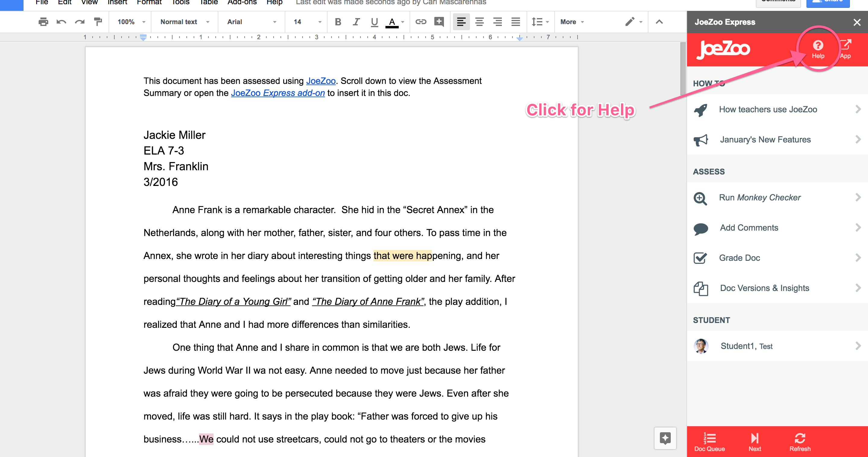Click the paint format roller icon
Image resolution: width=868 pixels, height=457 pixels.
tap(98, 22)
